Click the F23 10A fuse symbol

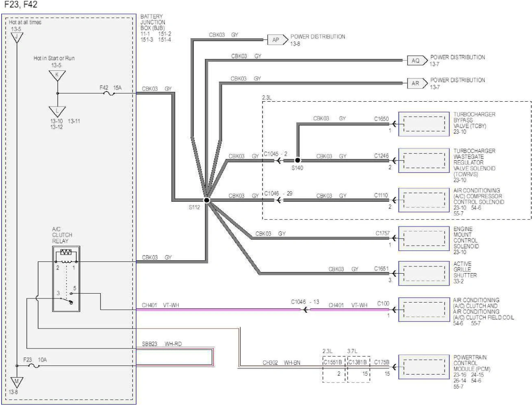pos(33,366)
